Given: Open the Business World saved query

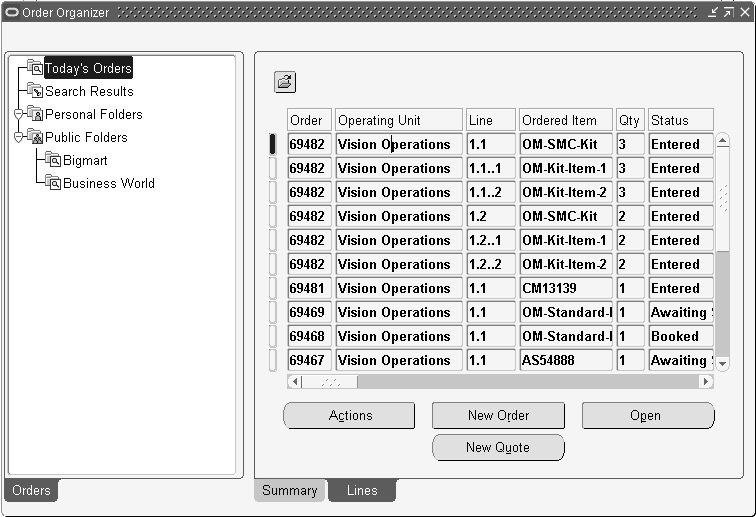Looking at the screenshot, I should coord(109,183).
